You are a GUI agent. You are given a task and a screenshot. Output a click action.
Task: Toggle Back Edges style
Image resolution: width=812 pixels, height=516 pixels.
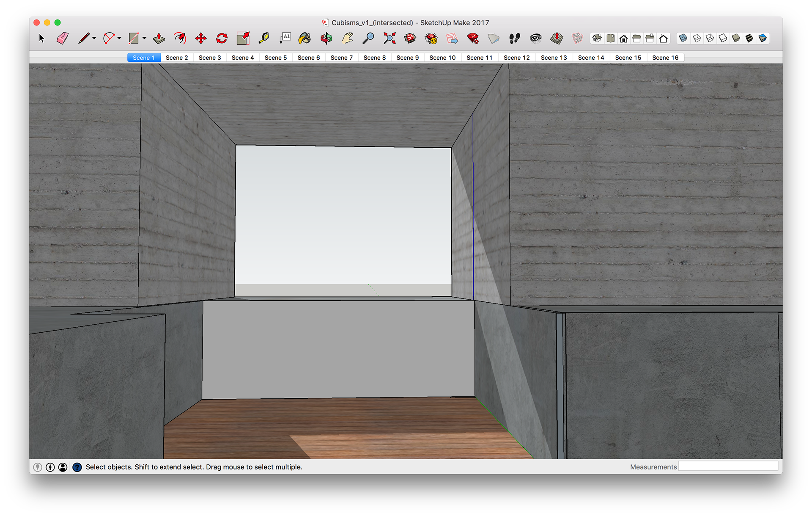pyautogui.click(x=697, y=39)
